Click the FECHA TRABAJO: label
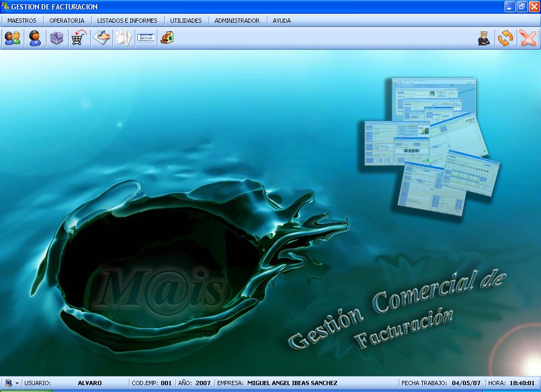Viewport: 541px width, 392px height. click(x=424, y=383)
